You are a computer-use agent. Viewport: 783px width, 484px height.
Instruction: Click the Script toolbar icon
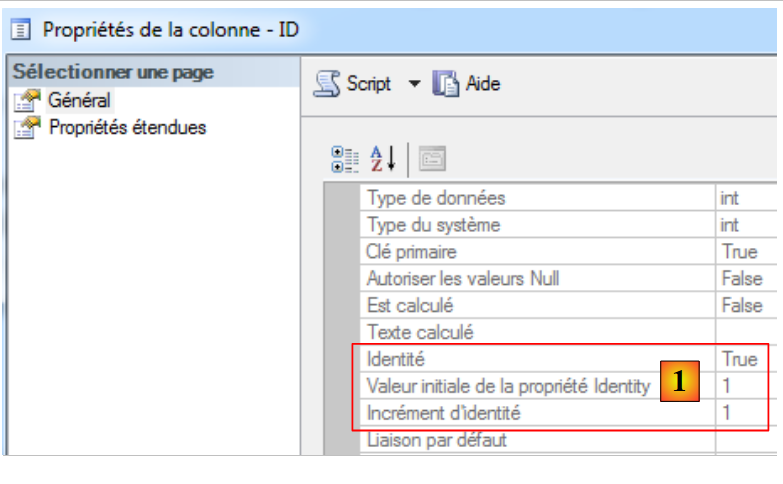(x=327, y=84)
